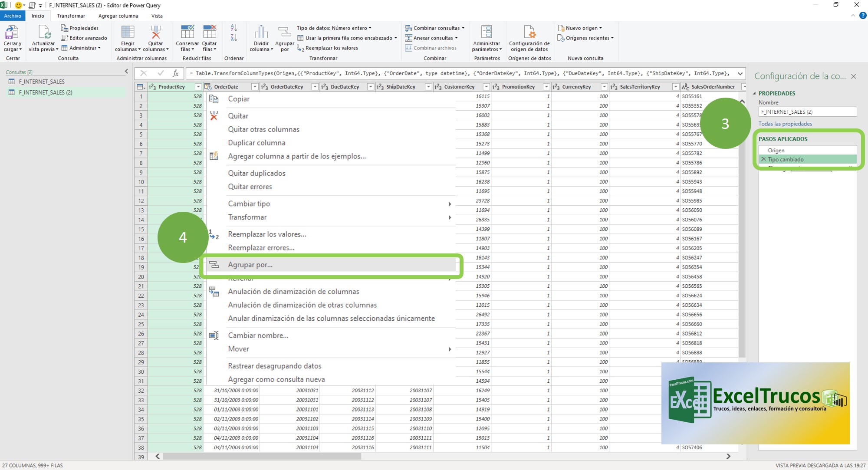The width and height of the screenshot is (868, 470).
Task: Click the Nombre query name field
Action: point(807,112)
